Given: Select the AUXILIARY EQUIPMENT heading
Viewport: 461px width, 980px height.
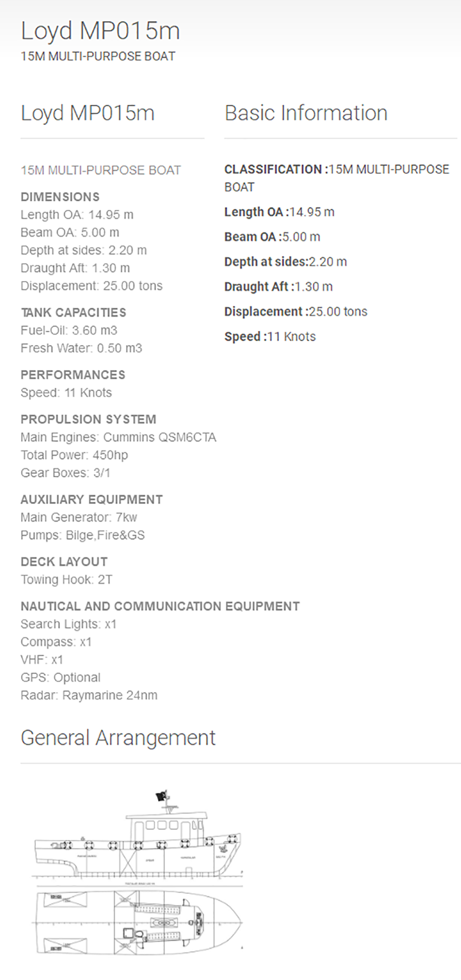Looking at the screenshot, I should coord(92,499).
